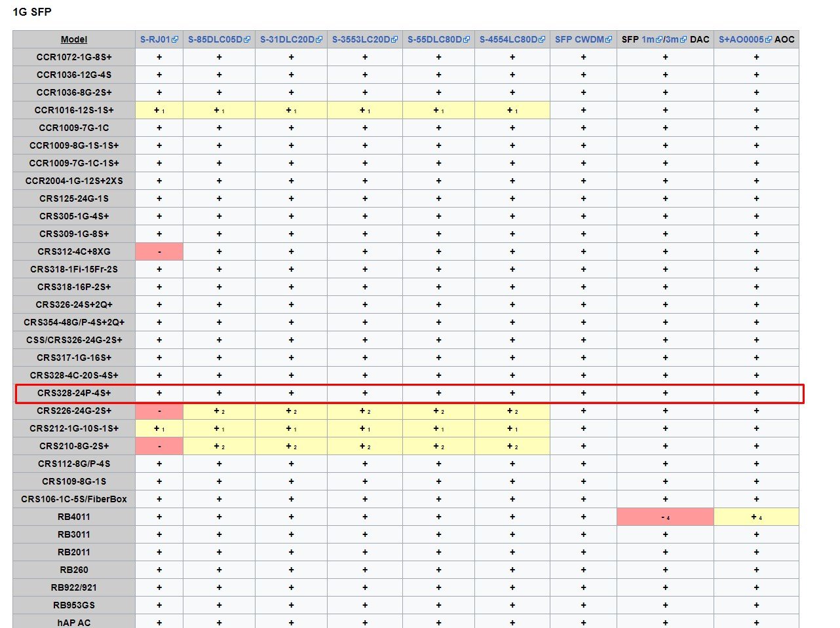840x628 pixels.
Task: Click the RB922/921 row label
Action: click(x=74, y=587)
